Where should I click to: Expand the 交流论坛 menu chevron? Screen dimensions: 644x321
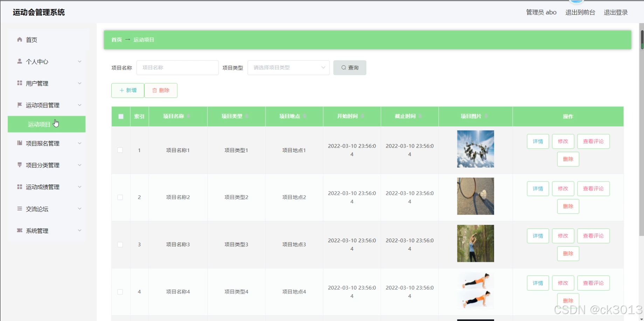79,209
